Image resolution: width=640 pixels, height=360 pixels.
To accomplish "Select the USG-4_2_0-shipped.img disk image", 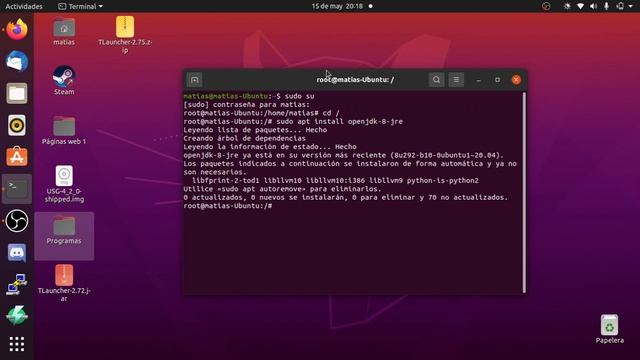I will [64, 184].
